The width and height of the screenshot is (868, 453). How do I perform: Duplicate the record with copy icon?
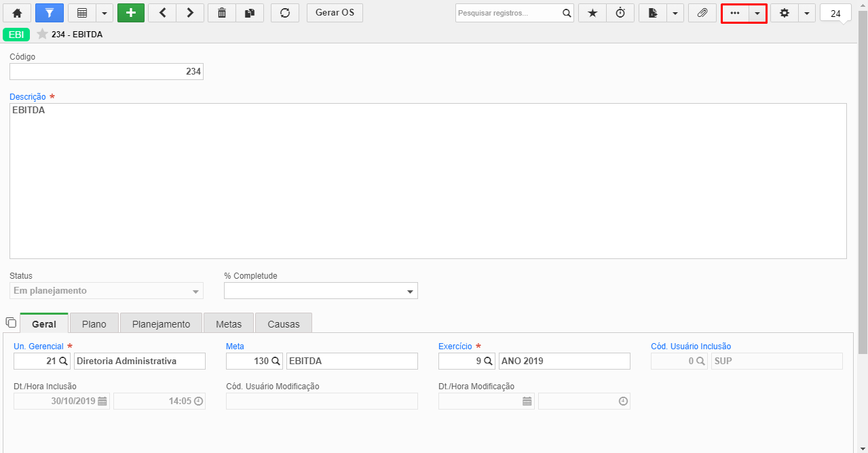250,13
